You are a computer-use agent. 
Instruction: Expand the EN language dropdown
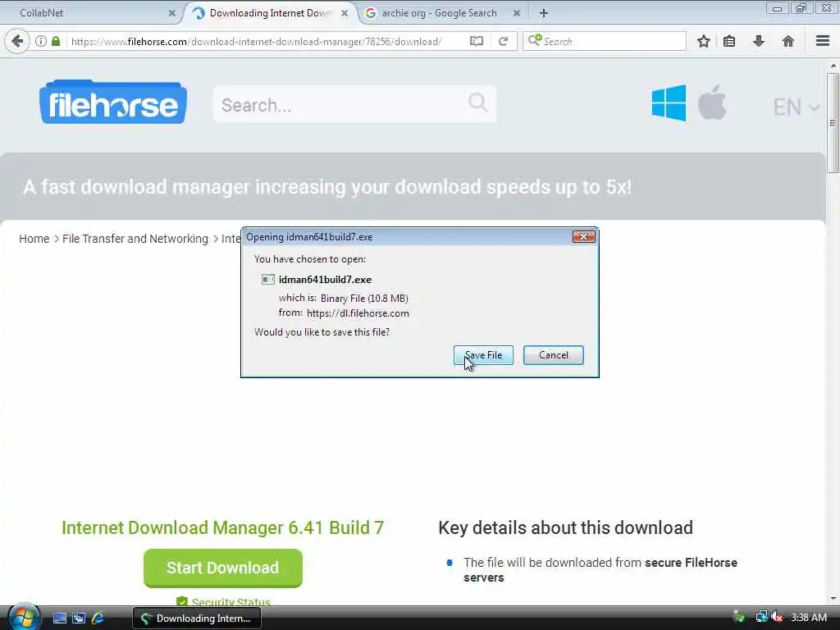tap(796, 107)
